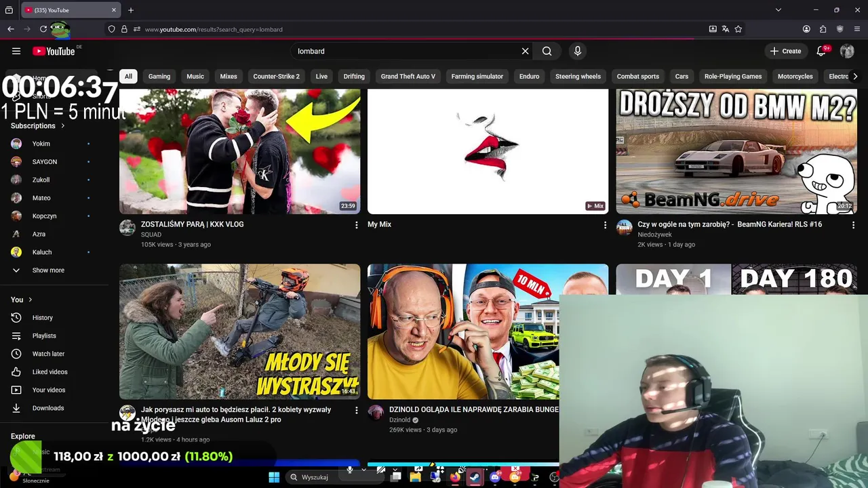Clear the search box with the X
Screen dimensions: 868x488
click(x=525, y=51)
